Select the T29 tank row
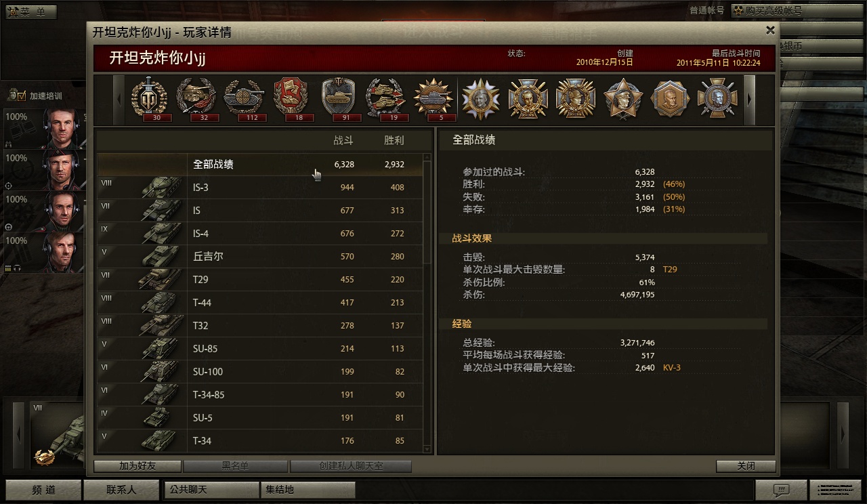Image resolution: width=867 pixels, height=504 pixels. tap(260, 279)
